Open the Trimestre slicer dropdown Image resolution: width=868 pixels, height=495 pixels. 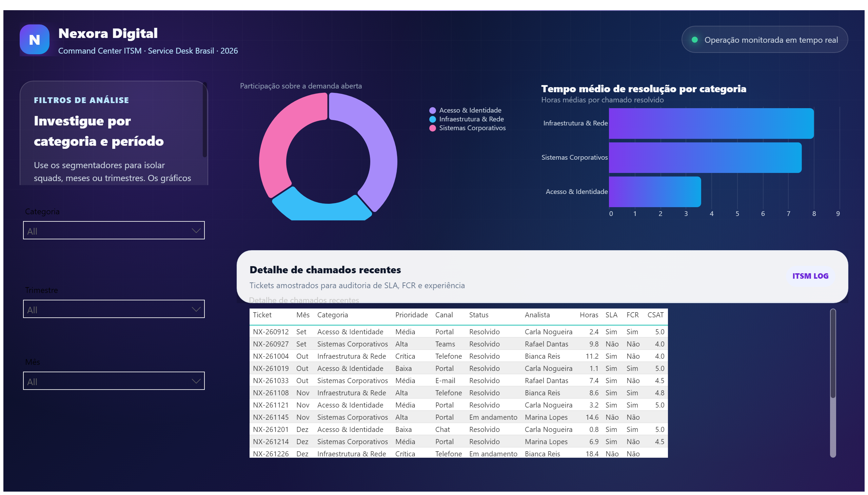coord(114,309)
